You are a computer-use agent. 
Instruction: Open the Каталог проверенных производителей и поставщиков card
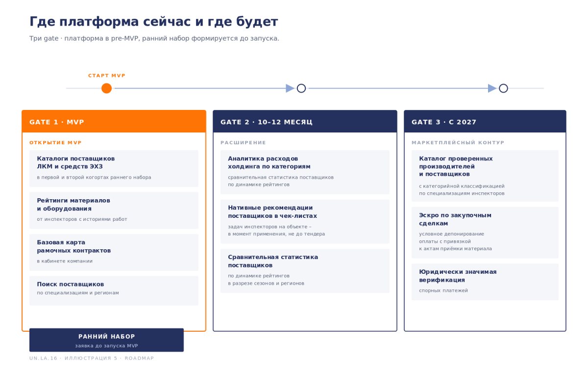(485, 176)
